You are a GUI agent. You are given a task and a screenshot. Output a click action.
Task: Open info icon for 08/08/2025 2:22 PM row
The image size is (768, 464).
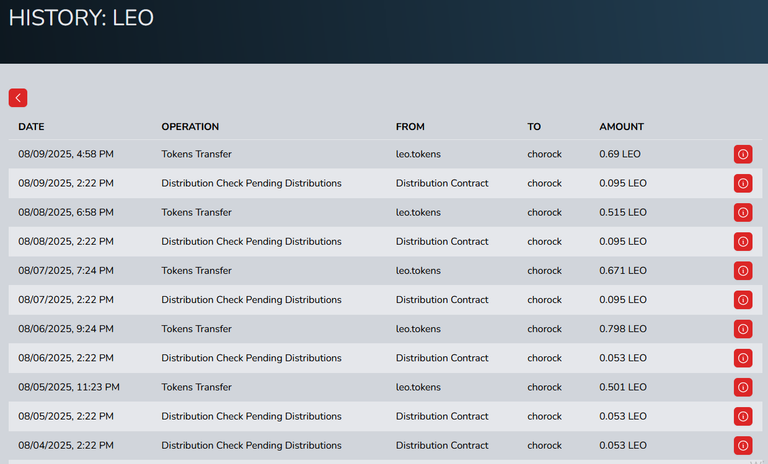coord(743,242)
